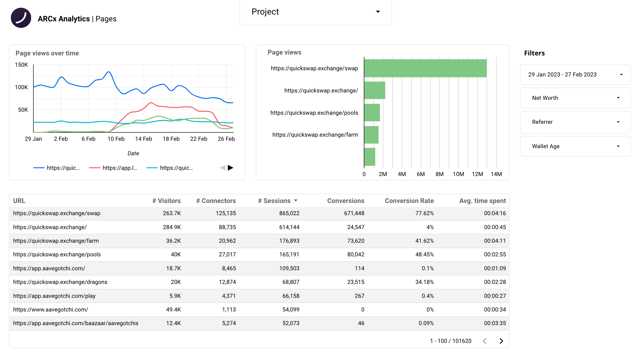Toggle red https://app.l... legend series
This screenshot has height=358, width=644.
113,168
